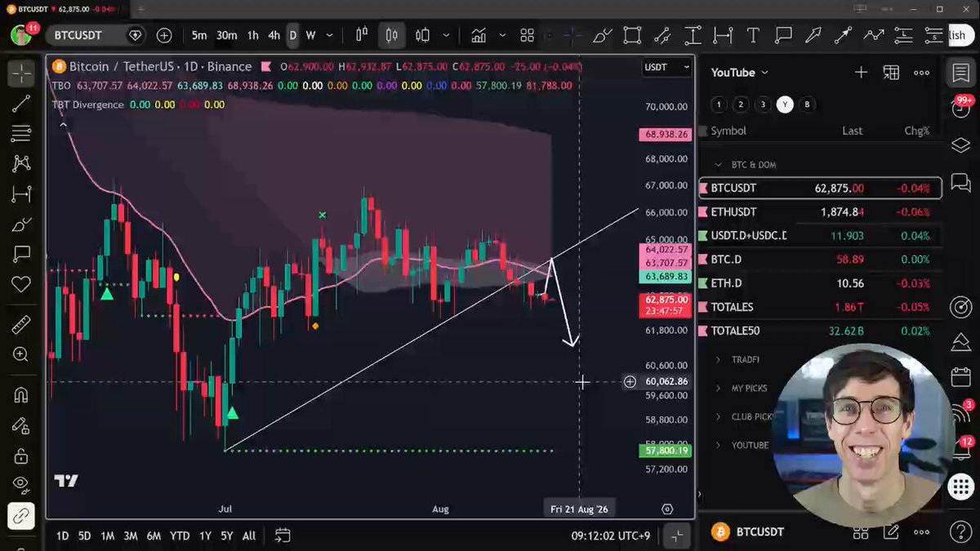Screen dimensions: 980x551
Task: Select the trend line drawing tool
Action: [x=21, y=104]
